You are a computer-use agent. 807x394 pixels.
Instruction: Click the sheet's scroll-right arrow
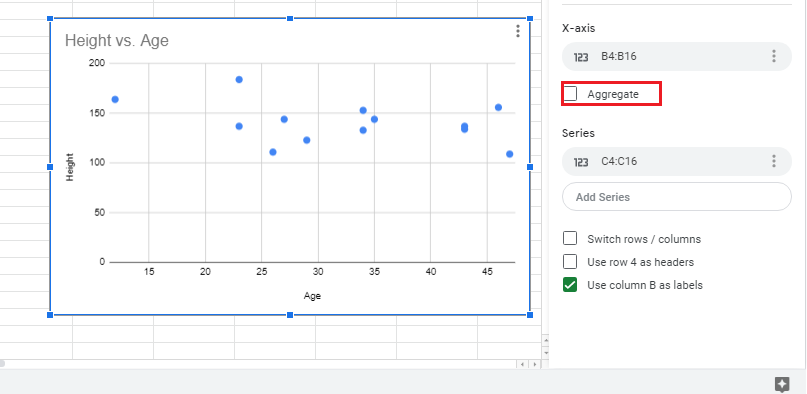click(535, 364)
